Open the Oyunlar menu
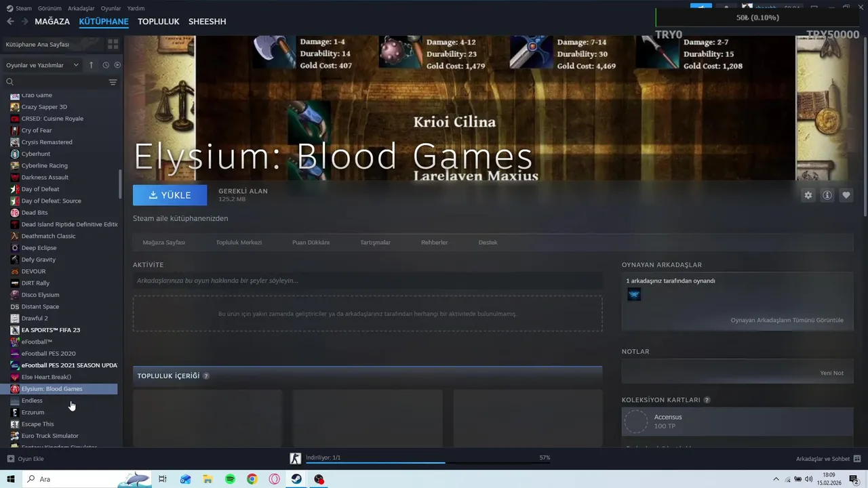The image size is (868, 488). (x=111, y=8)
